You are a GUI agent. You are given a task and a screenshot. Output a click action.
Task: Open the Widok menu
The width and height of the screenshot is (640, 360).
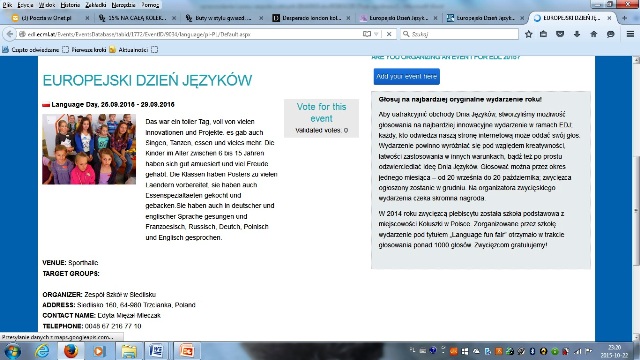click(47, 5)
